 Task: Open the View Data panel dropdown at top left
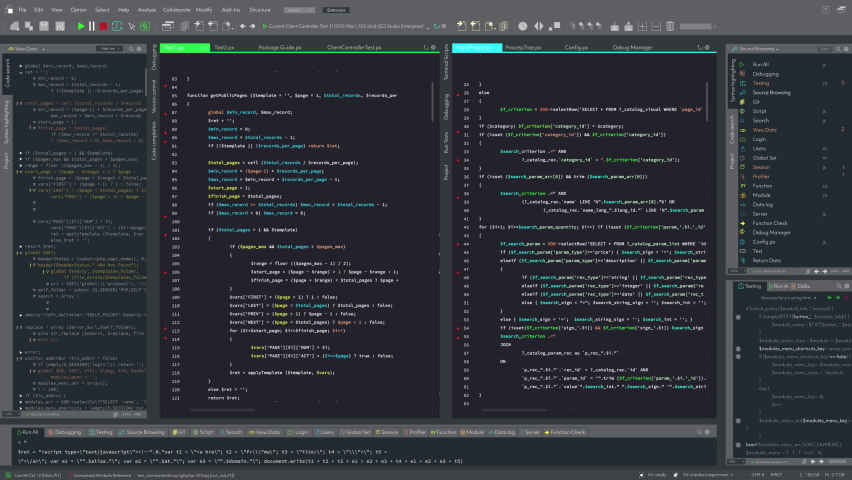click(43, 48)
